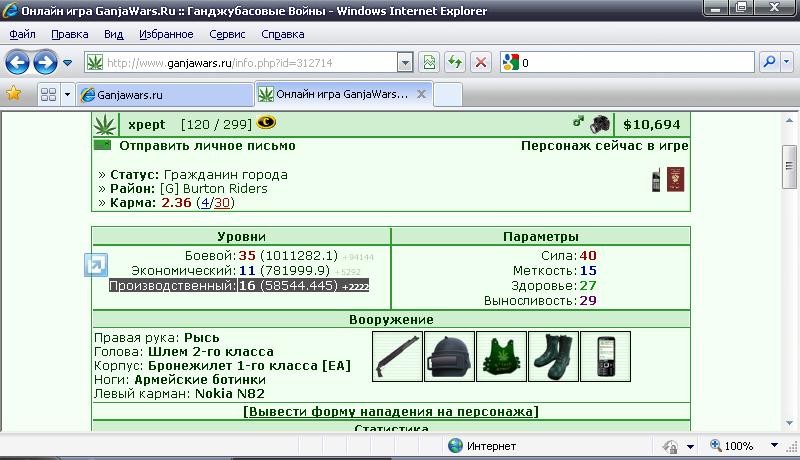The width and height of the screenshot is (800, 460).
Task: Click the 100% zoom level button
Action: (732, 446)
